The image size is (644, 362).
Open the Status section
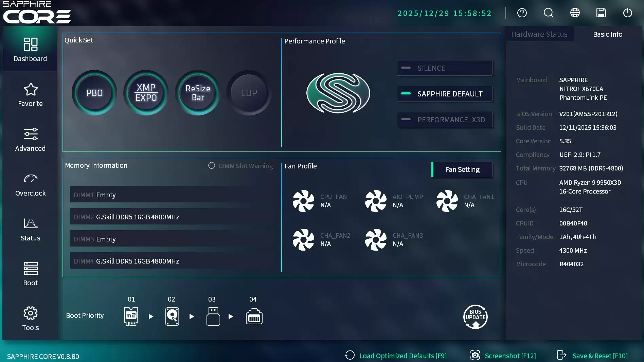point(30,230)
